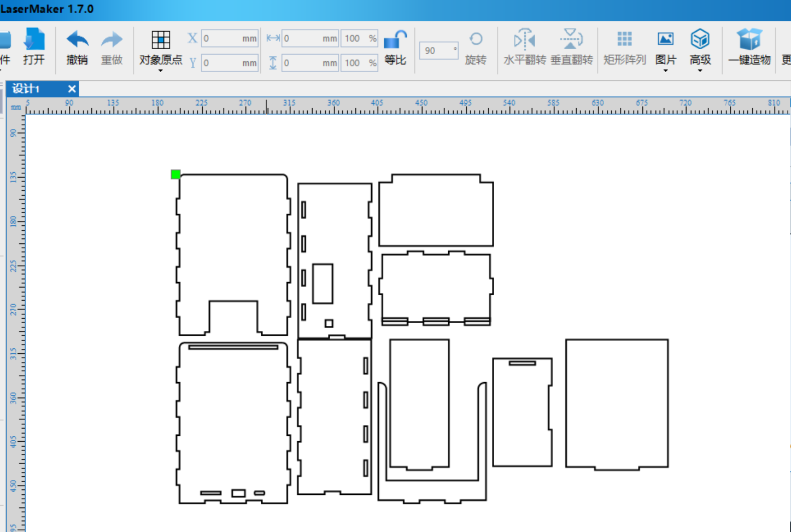The height and width of the screenshot is (532, 791).
Task: Click the rotation angle field showing 90
Action: [438, 50]
